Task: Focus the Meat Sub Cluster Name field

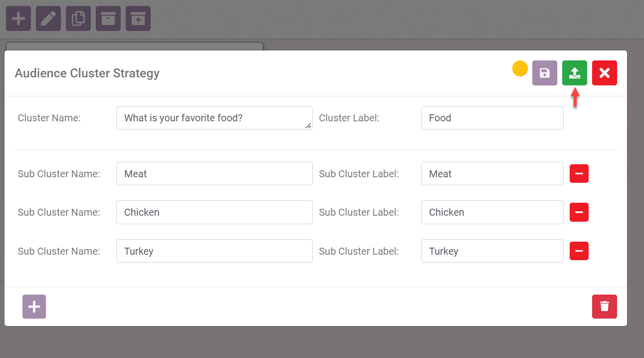Action: (x=214, y=173)
